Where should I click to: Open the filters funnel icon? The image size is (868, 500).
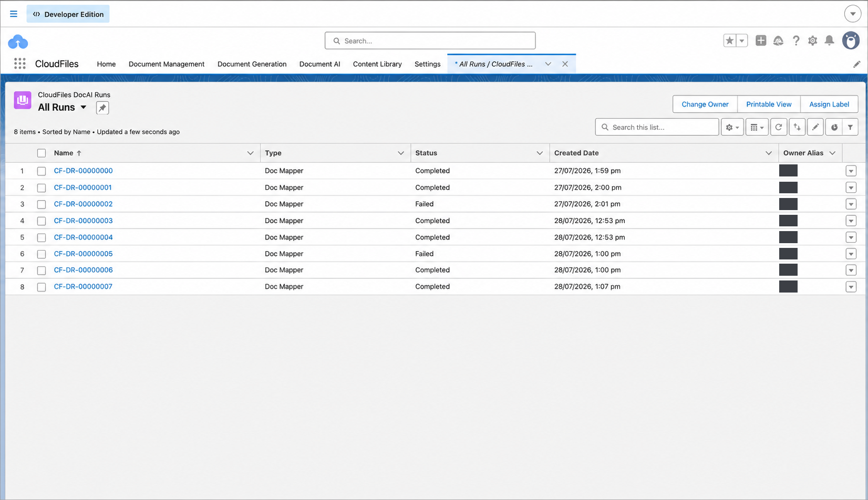[x=850, y=127]
